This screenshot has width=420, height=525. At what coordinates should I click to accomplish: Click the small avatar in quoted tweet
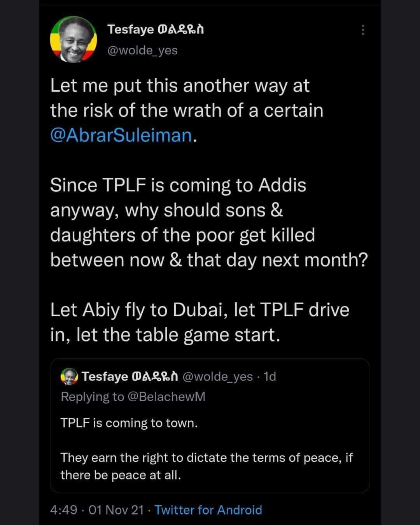point(68,376)
